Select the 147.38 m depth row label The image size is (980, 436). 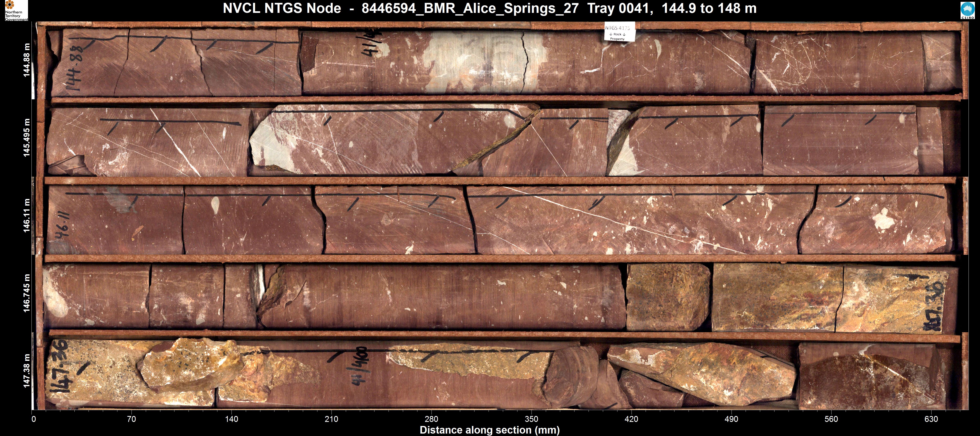tap(27, 371)
